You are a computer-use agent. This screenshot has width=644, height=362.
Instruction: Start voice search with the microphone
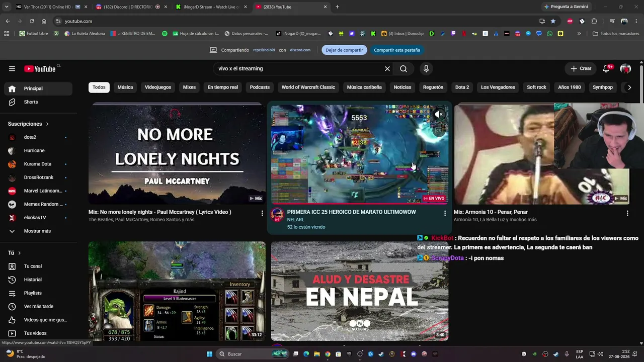point(426,69)
